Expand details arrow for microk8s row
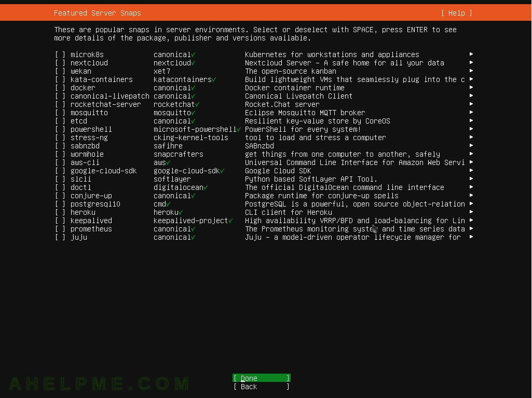532x398 pixels. click(471, 54)
